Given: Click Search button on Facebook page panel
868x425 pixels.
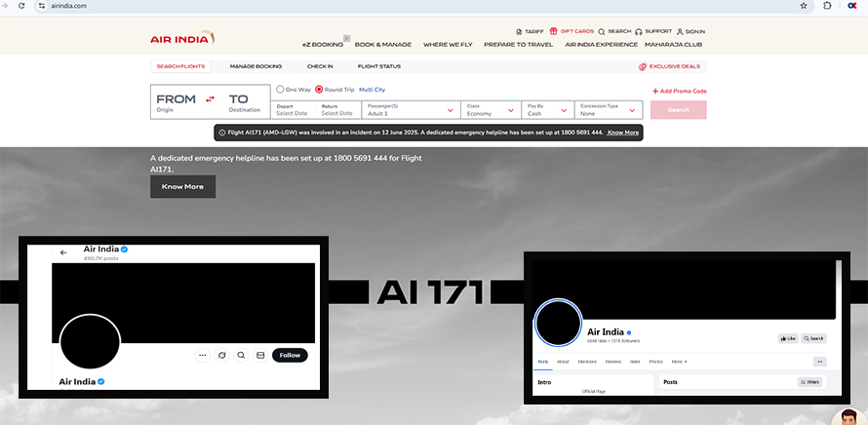Looking at the screenshot, I should (813, 338).
